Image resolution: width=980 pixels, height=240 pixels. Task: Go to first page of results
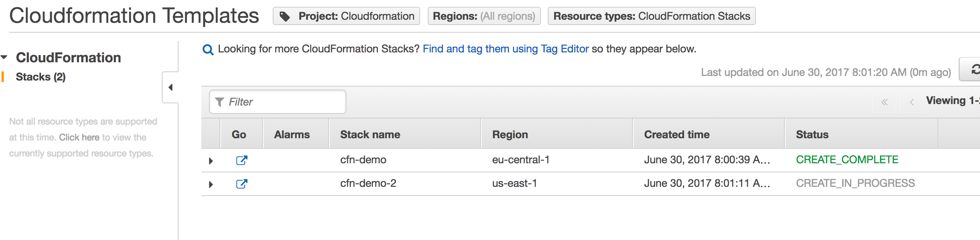coord(884,102)
